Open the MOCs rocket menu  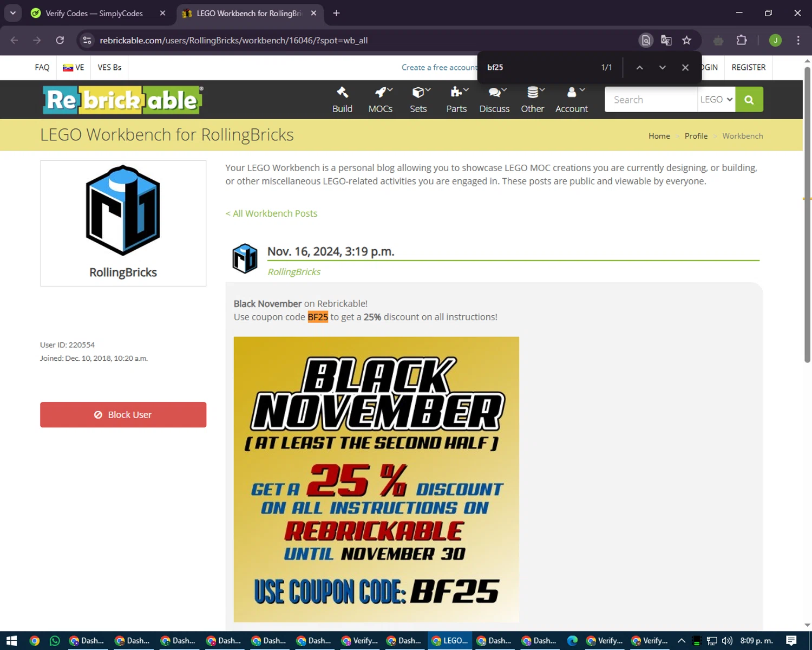click(x=381, y=100)
